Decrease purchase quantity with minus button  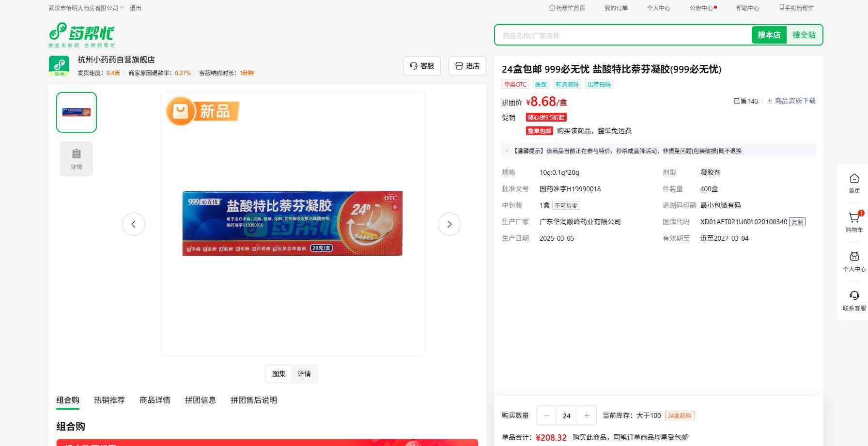[x=547, y=415]
